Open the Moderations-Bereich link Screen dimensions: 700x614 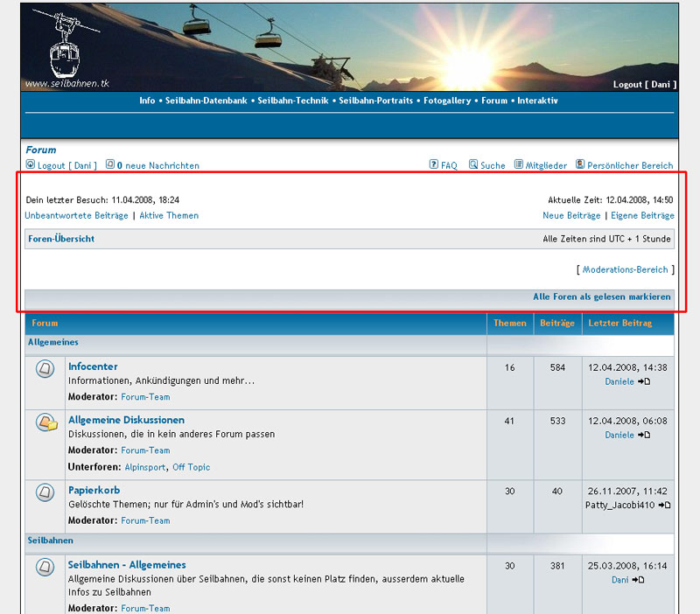(x=625, y=270)
